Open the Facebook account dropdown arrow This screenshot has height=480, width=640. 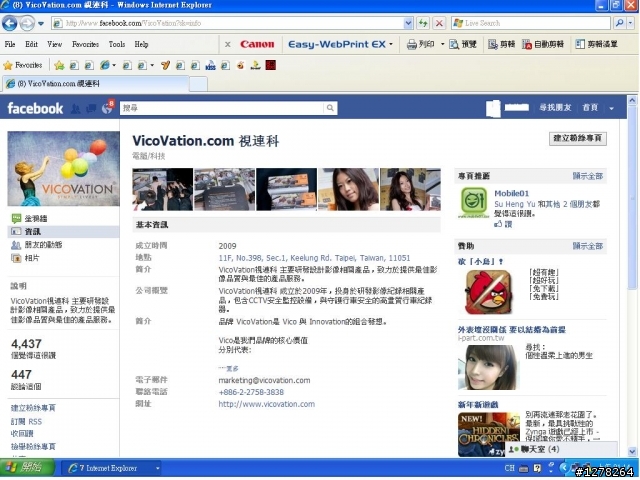pos(611,109)
